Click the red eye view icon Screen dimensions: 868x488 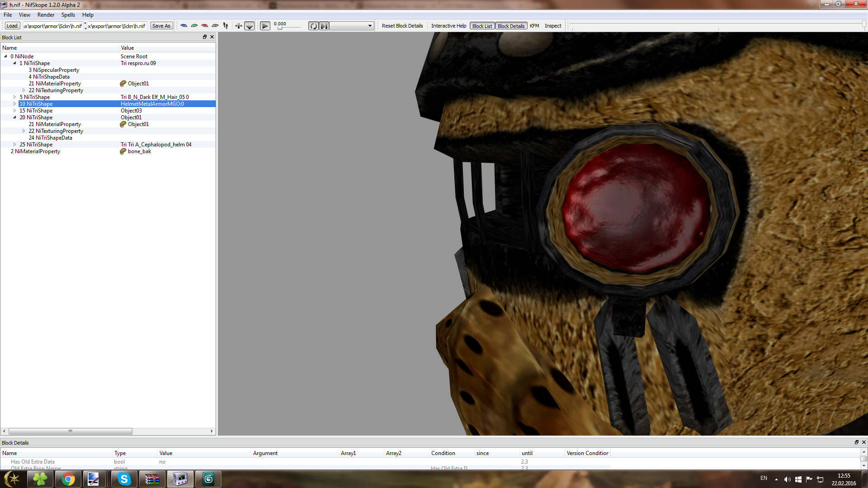click(x=205, y=26)
